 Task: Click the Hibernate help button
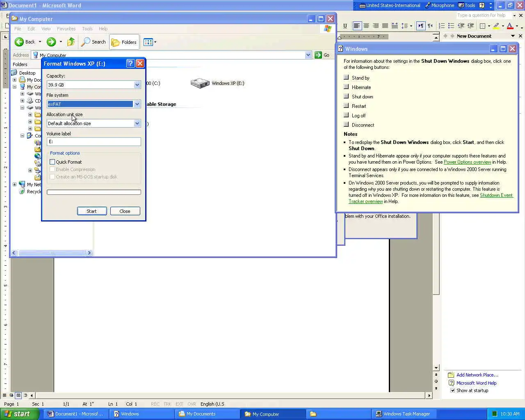tap(346, 87)
